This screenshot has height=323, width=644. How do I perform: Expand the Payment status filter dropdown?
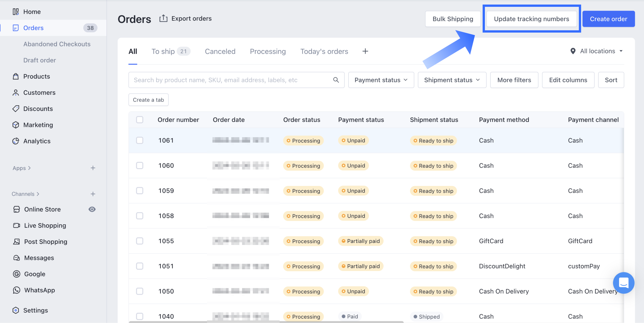[381, 80]
